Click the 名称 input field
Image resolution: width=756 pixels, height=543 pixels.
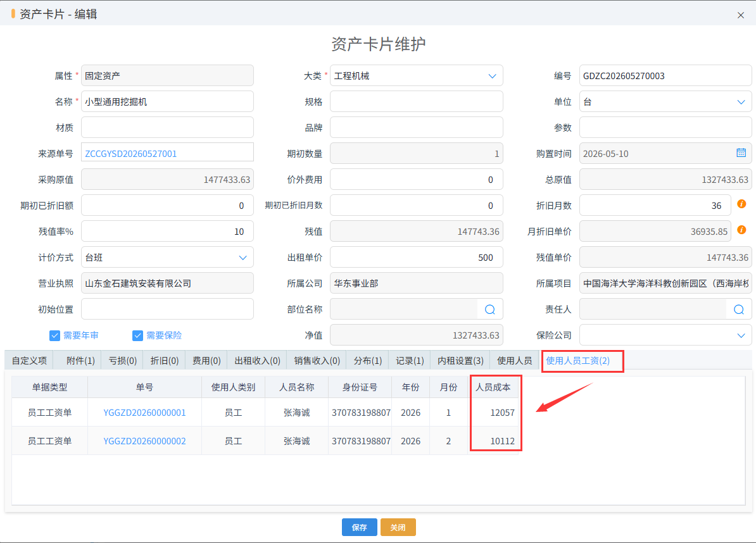coord(167,102)
